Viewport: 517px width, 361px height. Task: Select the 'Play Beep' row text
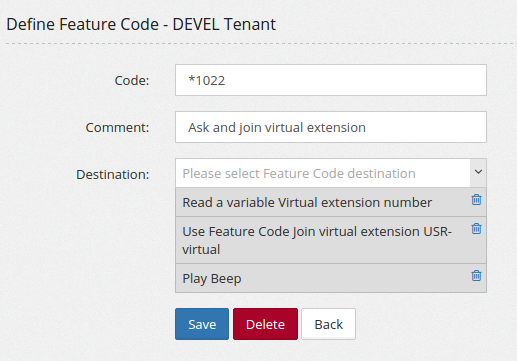212,279
